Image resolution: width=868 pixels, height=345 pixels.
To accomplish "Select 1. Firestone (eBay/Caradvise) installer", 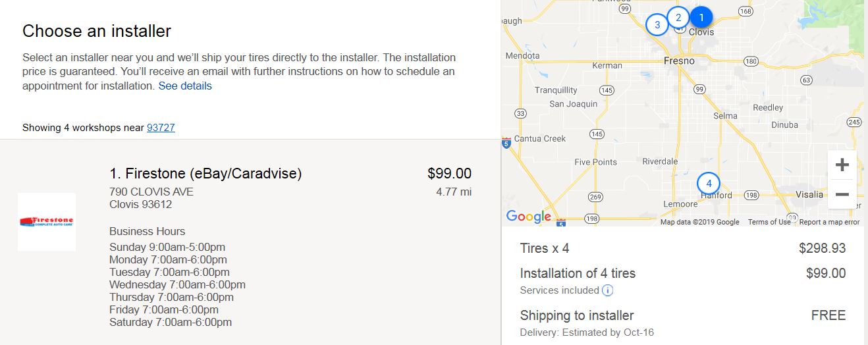I will pyautogui.click(x=205, y=174).
